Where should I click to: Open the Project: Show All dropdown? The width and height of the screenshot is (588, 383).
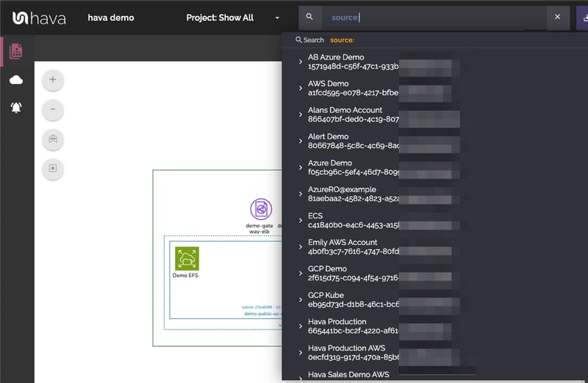[232, 18]
